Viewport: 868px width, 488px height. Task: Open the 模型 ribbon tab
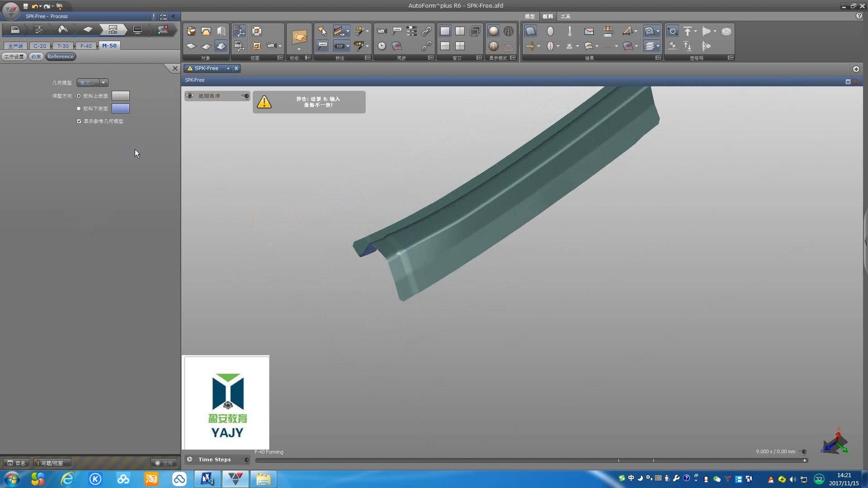click(x=529, y=16)
